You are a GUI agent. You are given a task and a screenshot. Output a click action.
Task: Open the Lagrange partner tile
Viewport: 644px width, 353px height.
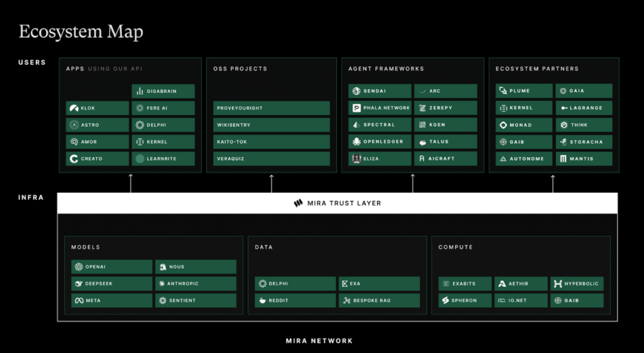click(x=584, y=108)
